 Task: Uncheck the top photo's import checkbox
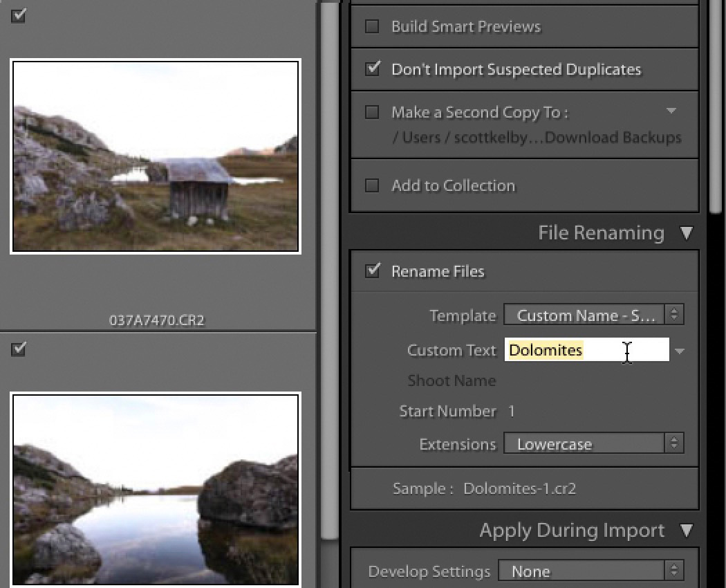coord(19,15)
